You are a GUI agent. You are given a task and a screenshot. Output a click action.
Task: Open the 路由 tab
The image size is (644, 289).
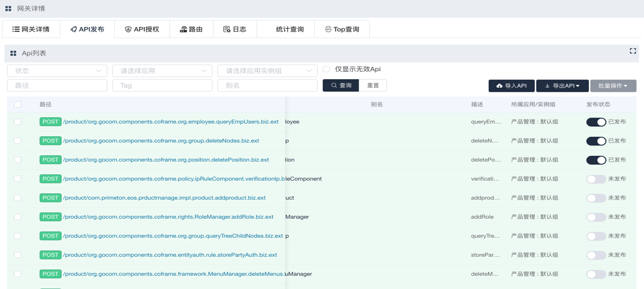click(x=191, y=29)
